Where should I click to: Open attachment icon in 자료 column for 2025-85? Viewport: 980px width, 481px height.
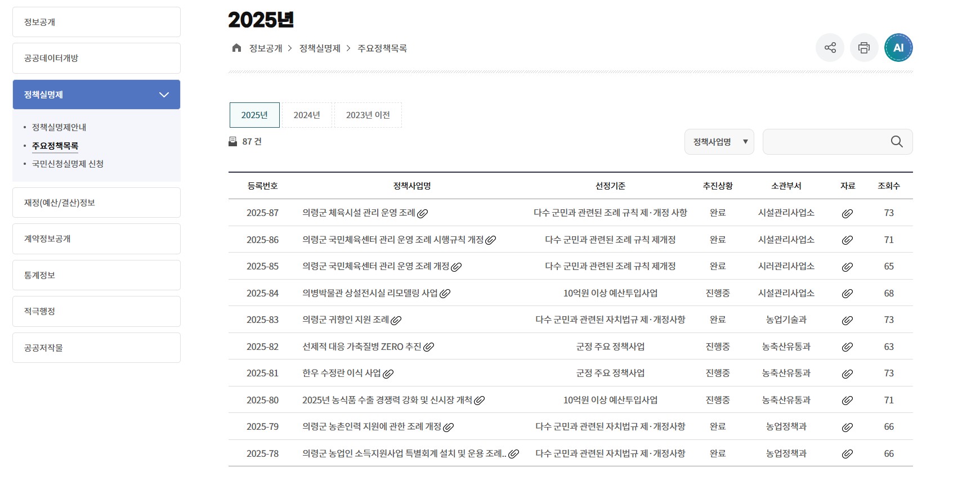tap(847, 267)
